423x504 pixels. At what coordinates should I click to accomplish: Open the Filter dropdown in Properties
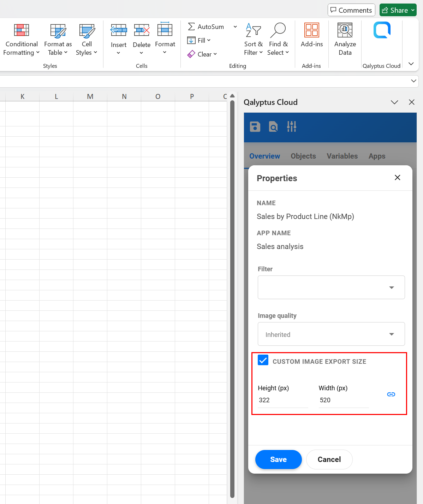[392, 287]
